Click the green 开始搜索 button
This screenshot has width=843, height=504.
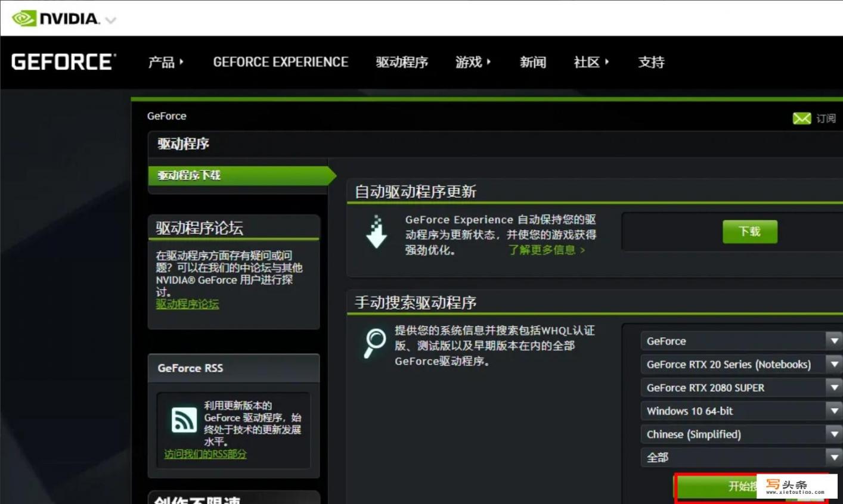(x=750, y=487)
